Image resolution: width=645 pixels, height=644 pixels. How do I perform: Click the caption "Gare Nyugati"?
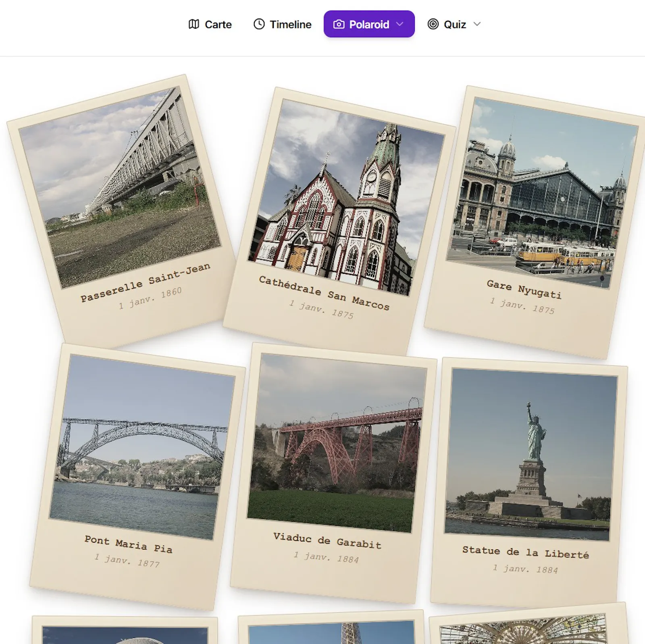click(x=524, y=289)
